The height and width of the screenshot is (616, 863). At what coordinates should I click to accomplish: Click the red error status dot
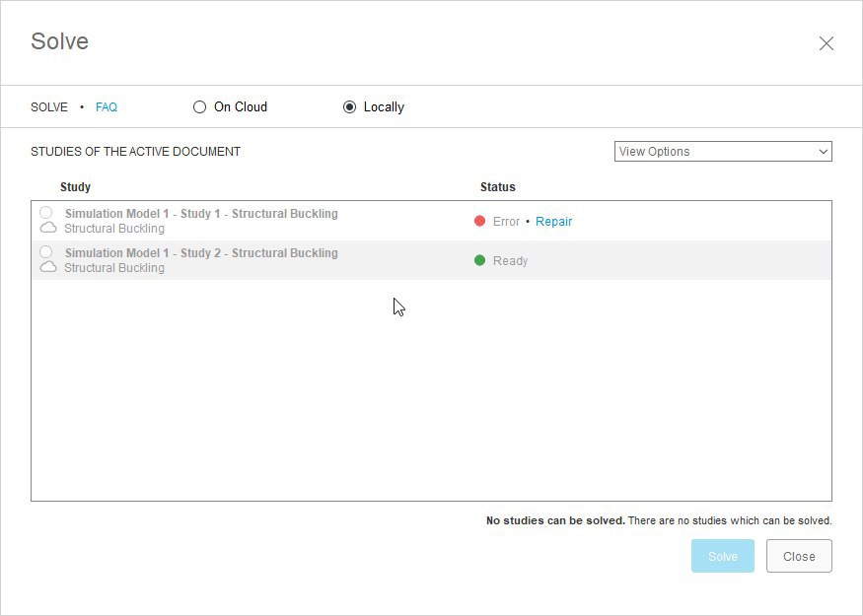click(x=480, y=221)
